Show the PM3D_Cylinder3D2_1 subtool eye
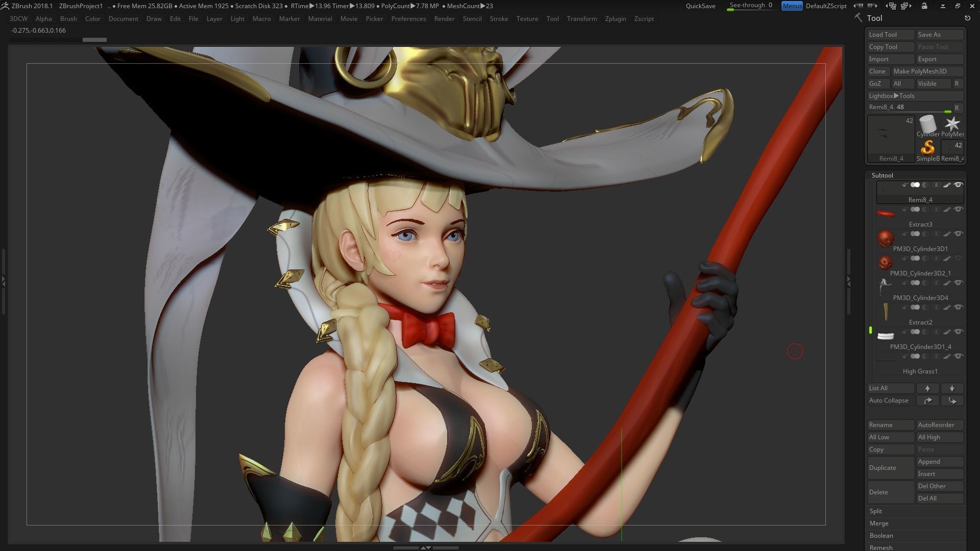The width and height of the screenshot is (980, 551). point(959,259)
